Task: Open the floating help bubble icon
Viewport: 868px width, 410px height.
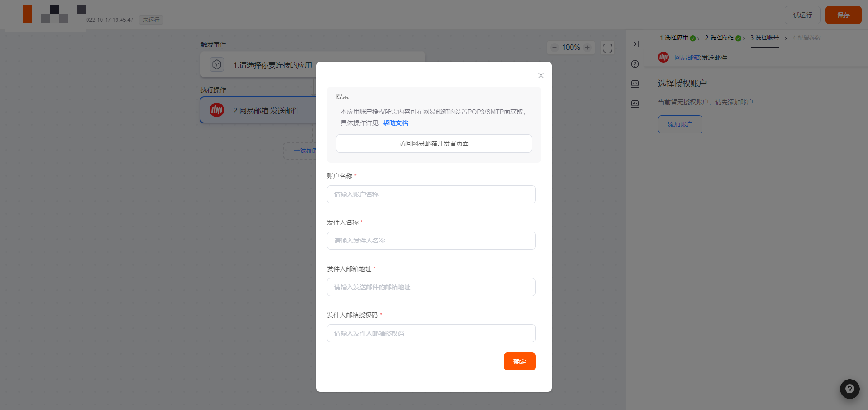Action: 849,389
